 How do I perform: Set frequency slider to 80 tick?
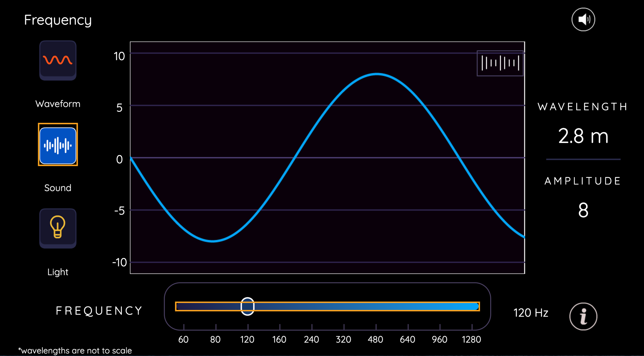point(216,306)
